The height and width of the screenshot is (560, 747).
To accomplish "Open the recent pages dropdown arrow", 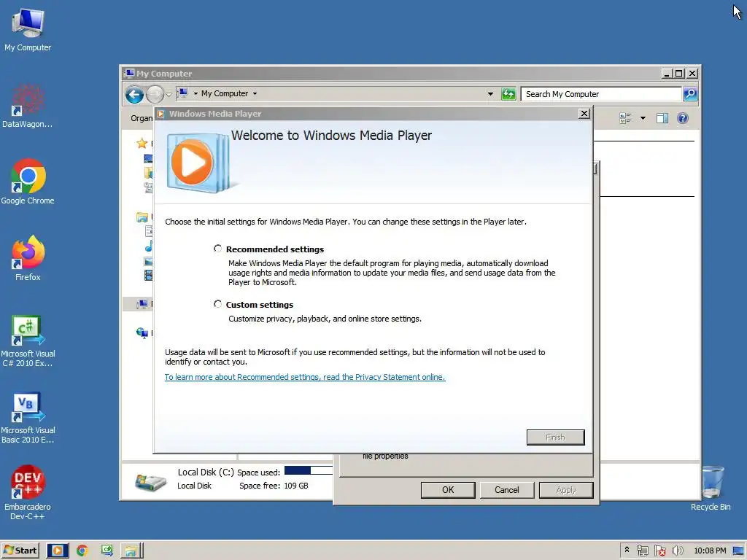I will click(x=169, y=94).
